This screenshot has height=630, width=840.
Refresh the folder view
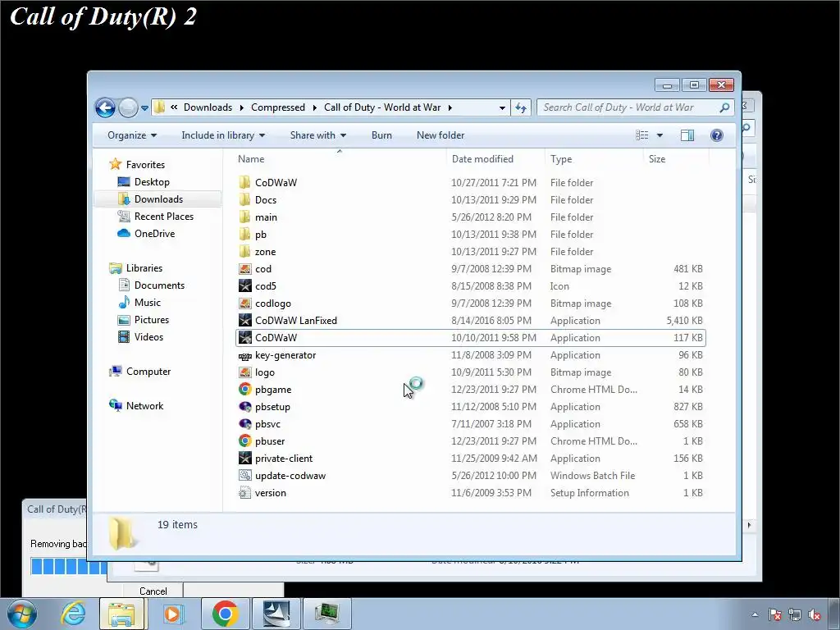[521, 107]
